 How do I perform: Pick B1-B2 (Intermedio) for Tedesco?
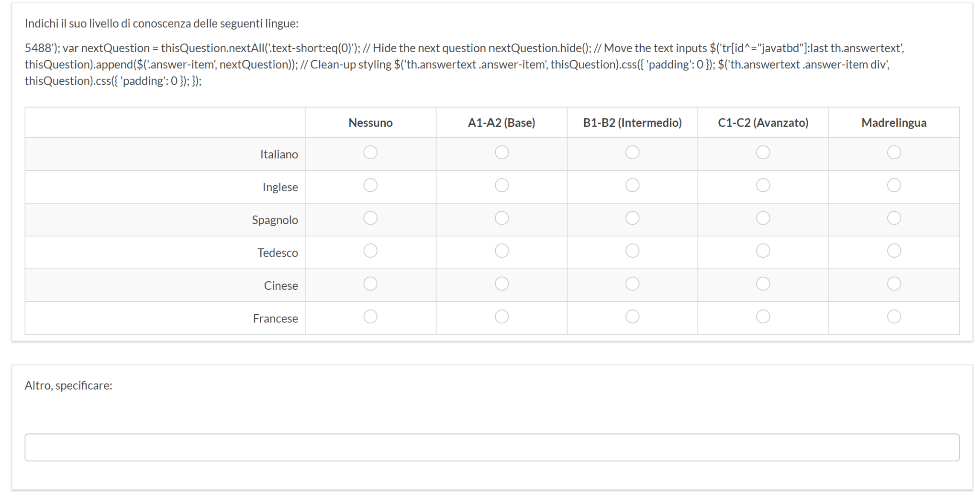(632, 251)
